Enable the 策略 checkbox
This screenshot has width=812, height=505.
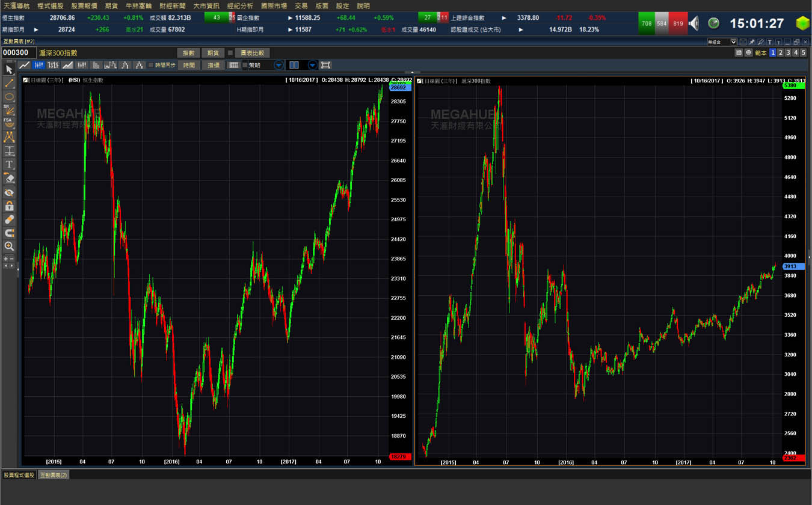245,65
